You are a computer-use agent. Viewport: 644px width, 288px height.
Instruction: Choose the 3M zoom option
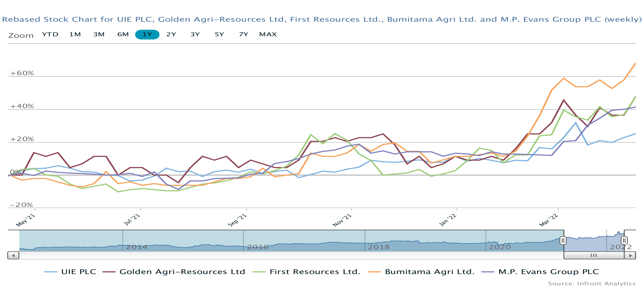[x=99, y=34]
